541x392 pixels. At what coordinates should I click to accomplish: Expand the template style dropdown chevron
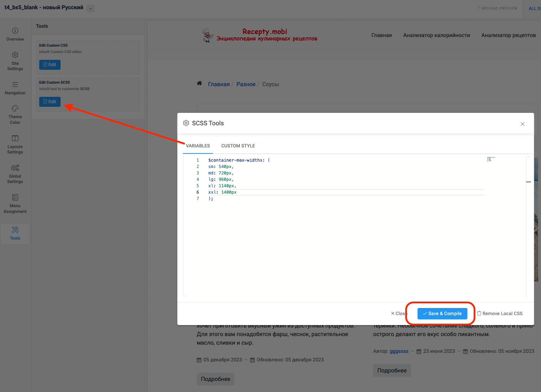coord(91,9)
